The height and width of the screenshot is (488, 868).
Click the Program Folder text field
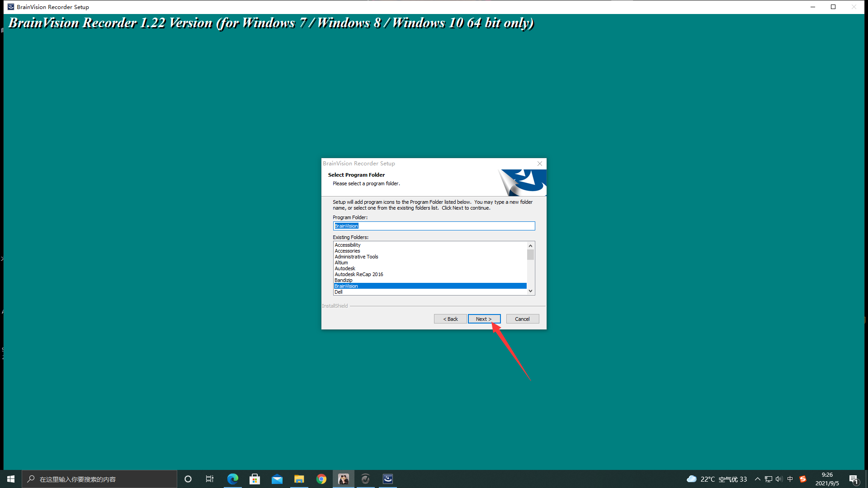click(x=434, y=226)
